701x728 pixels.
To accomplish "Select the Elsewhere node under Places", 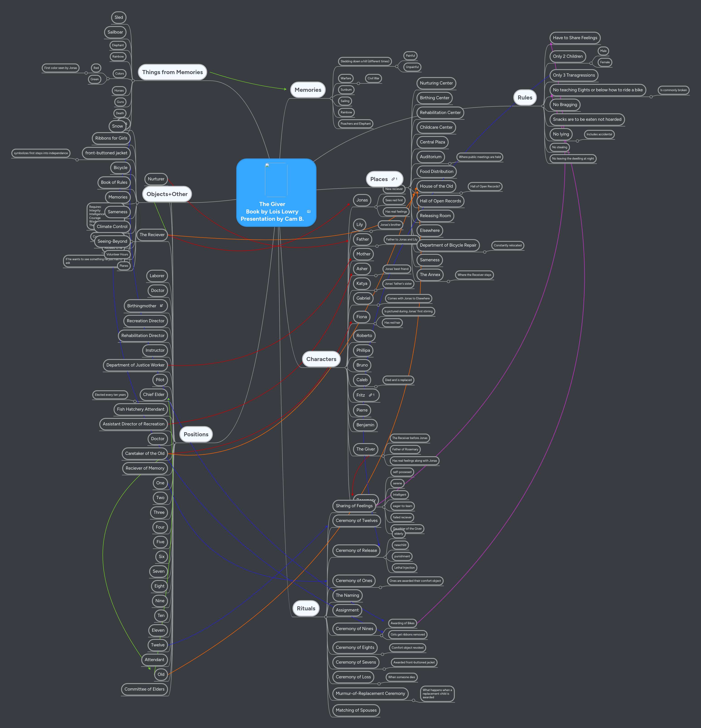I will (x=430, y=230).
